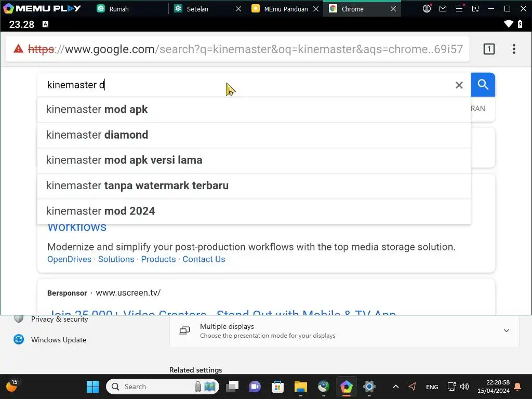Open the Contact Us sitelink
Screen dimensions: 532x399
pos(204,259)
